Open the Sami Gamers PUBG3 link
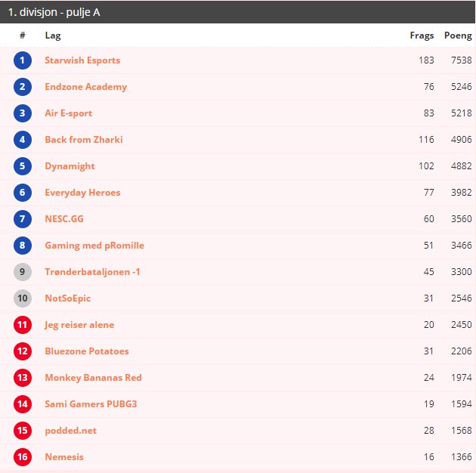Viewport: 476px width, 473px height. (91, 404)
